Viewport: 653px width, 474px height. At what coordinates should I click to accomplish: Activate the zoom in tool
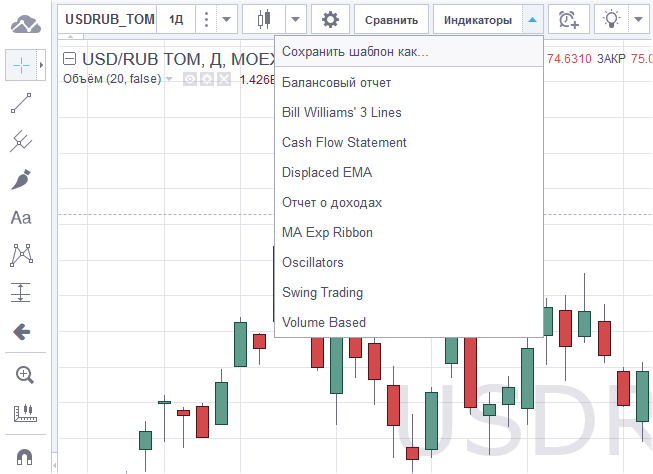pos(24,375)
